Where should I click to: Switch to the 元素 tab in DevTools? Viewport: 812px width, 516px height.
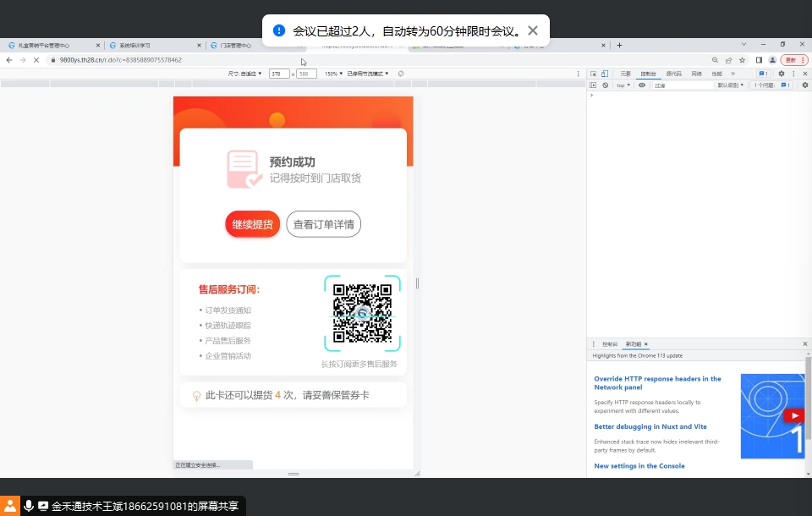[x=625, y=74]
